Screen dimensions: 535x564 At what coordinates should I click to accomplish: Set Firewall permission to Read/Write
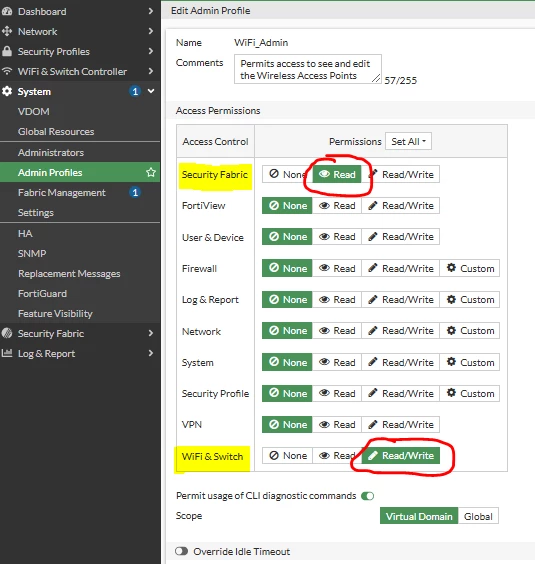coord(400,268)
